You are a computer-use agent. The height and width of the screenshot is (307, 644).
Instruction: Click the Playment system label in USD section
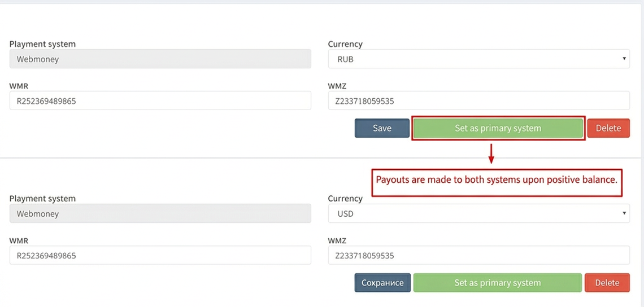click(43, 199)
